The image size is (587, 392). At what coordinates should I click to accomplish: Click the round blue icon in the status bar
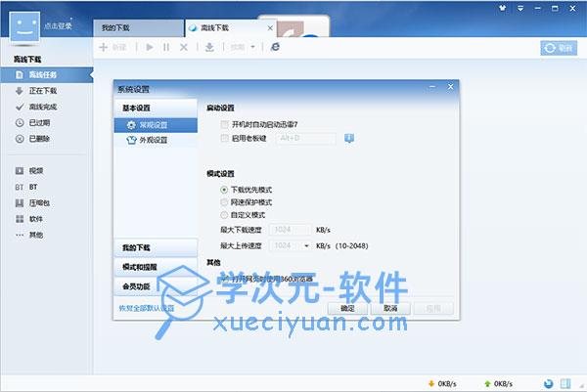pyautogui.click(x=548, y=383)
